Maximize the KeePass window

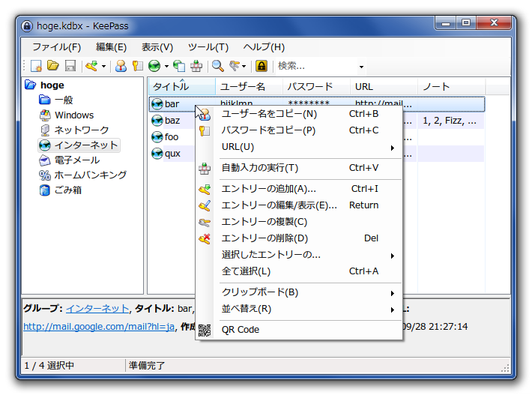tap(466, 23)
